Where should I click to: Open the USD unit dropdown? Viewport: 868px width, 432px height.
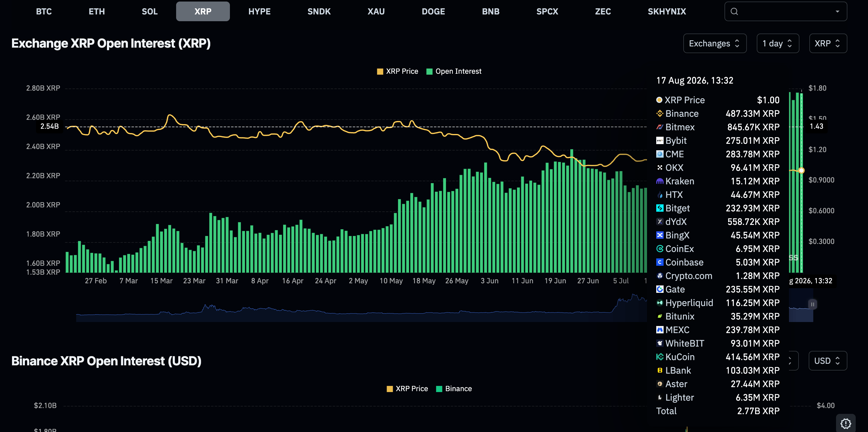coord(827,361)
